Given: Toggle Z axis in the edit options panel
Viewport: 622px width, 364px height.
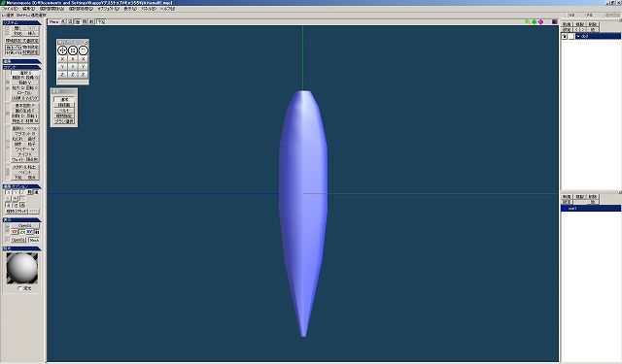Looking at the screenshot, I should [22, 192].
